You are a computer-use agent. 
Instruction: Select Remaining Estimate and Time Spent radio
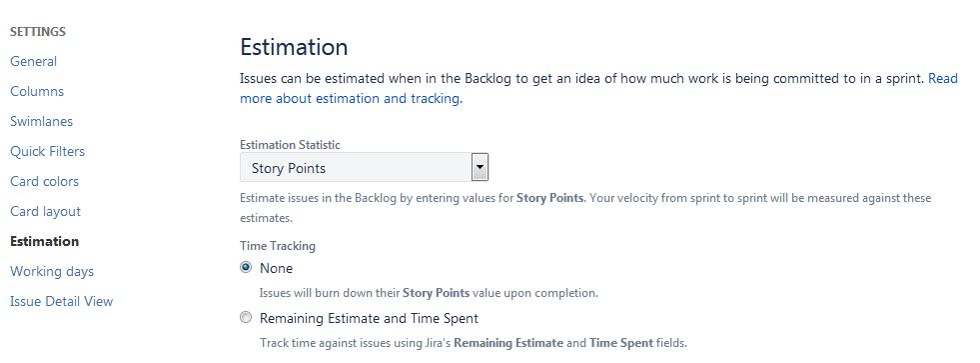(247, 318)
